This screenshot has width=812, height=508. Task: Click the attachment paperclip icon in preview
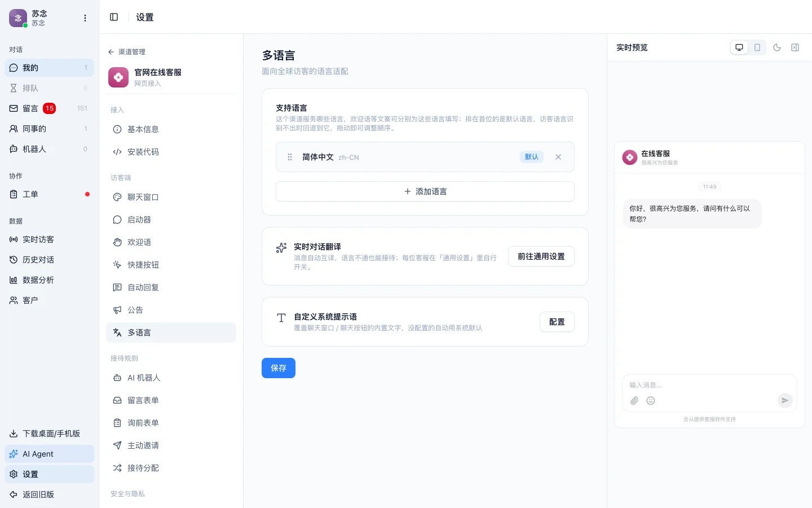click(634, 401)
